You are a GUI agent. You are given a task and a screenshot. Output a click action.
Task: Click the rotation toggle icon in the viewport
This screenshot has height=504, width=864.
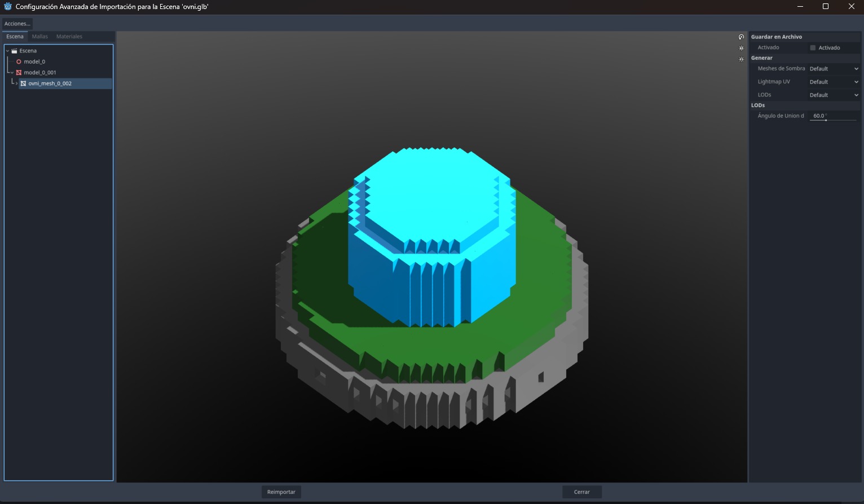tap(741, 37)
